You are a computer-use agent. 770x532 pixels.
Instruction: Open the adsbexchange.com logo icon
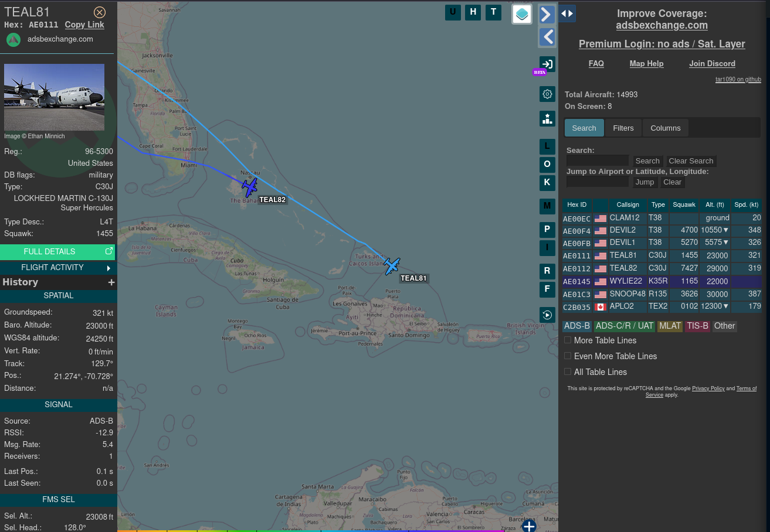pyautogui.click(x=13, y=39)
